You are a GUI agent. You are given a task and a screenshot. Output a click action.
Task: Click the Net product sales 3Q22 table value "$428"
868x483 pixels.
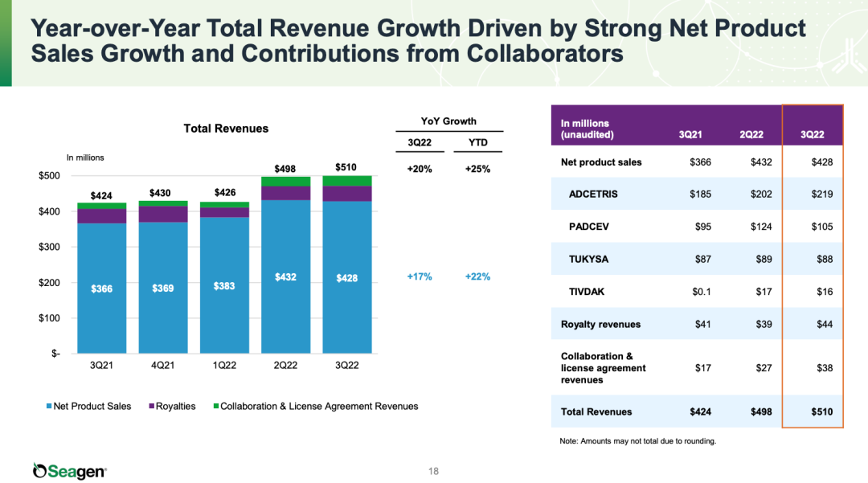point(822,162)
